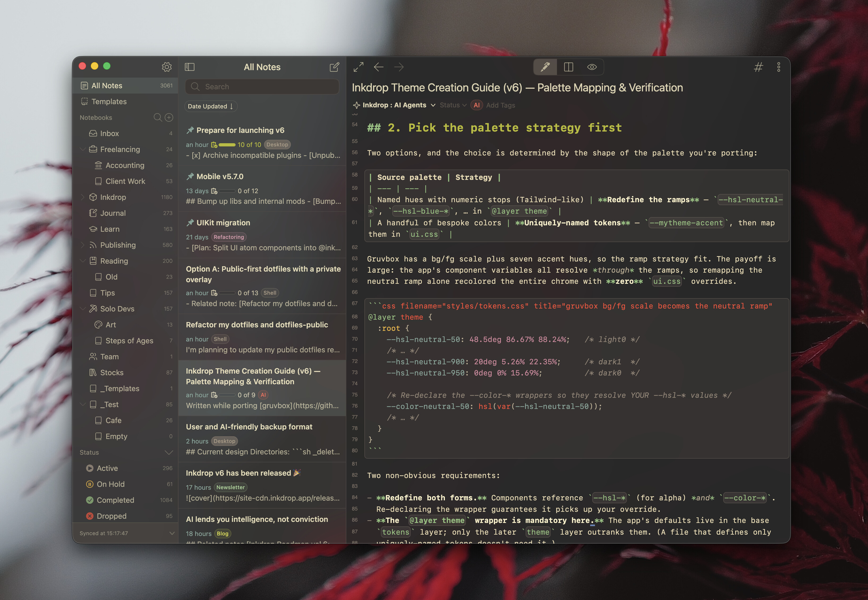
Task: Search notebooks with the magnifier icon
Action: (158, 118)
